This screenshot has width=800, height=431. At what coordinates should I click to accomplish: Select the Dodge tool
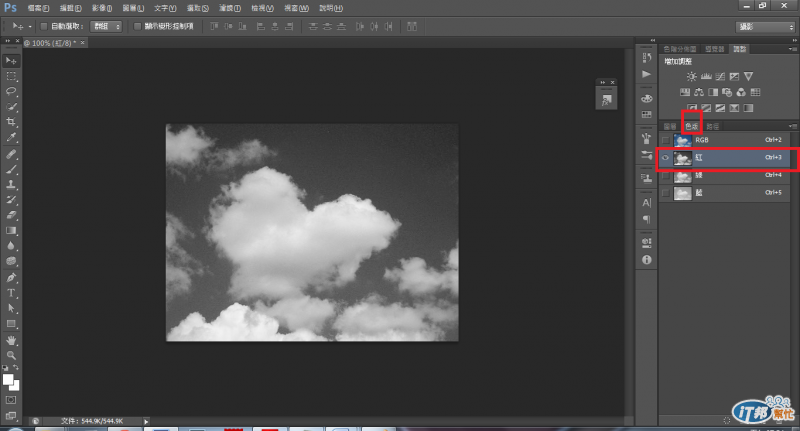11,261
